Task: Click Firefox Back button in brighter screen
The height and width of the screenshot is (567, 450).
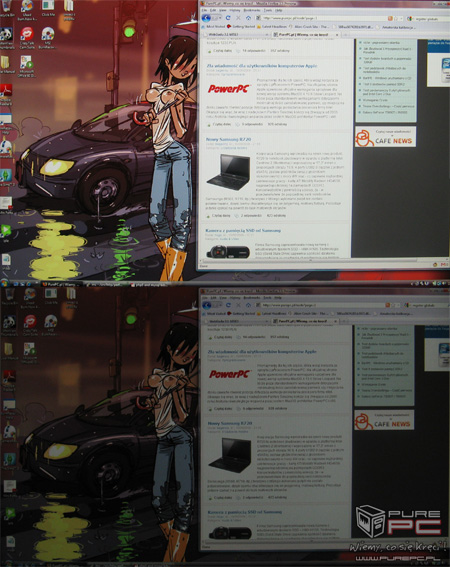Action: (207, 18)
